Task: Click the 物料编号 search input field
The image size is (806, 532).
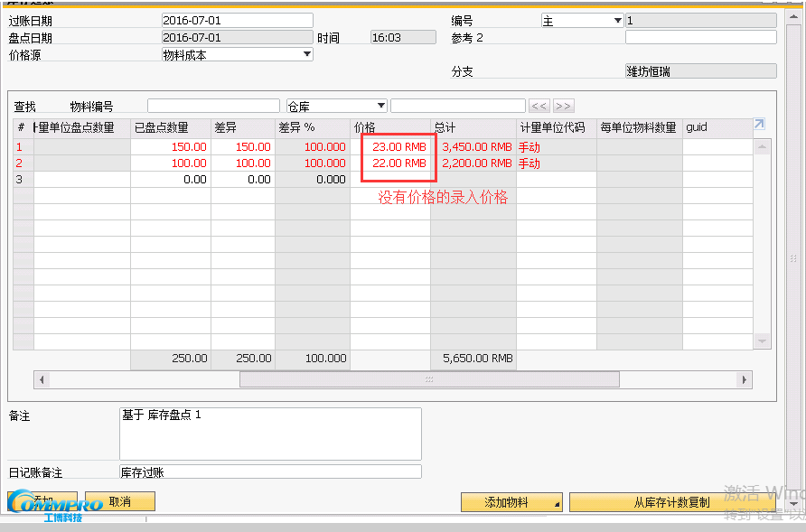Action: [x=212, y=105]
